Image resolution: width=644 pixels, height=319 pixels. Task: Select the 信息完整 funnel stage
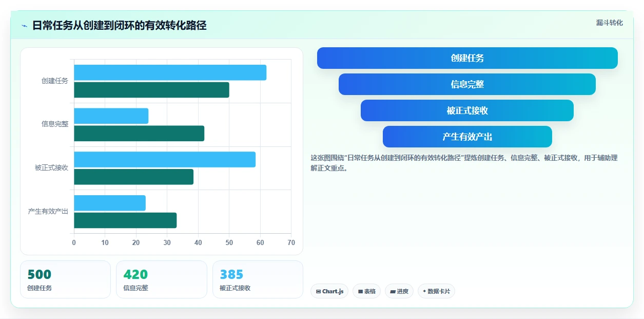467,84
